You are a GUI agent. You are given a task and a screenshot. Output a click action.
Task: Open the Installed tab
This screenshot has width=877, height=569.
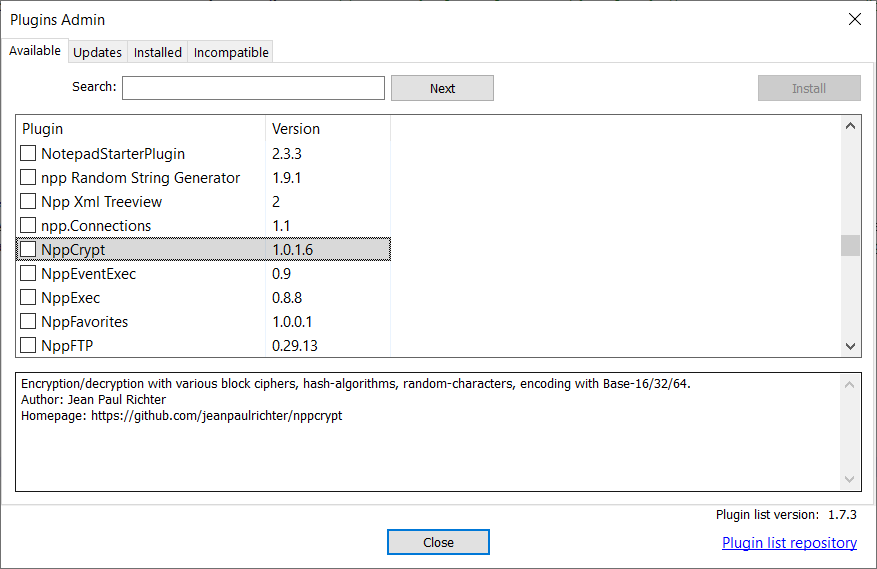coord(158,52)
